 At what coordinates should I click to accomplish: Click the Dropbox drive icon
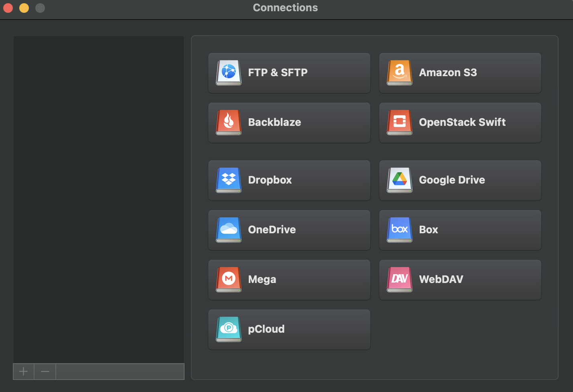229,180
